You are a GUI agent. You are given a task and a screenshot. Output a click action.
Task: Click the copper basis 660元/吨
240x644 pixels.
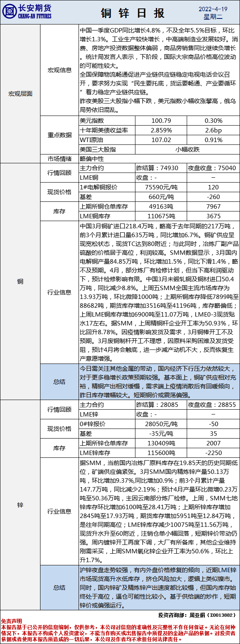pyautogui.click(x=161, y=197)
